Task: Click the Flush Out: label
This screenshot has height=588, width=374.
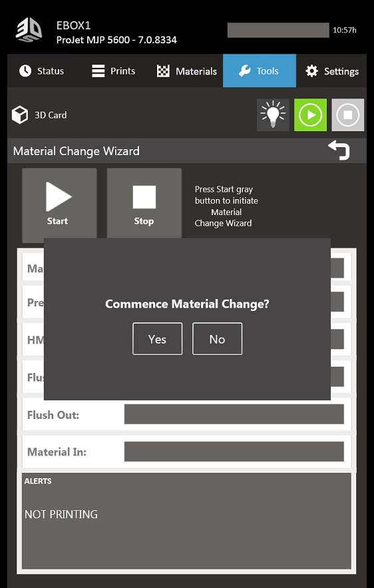Action: click(x=53, y=415)
